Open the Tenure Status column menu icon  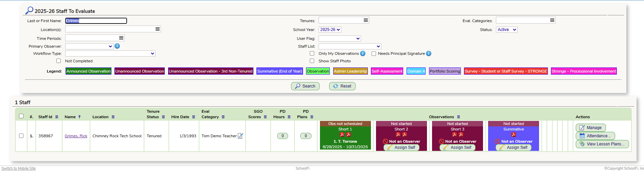pos(163,117)
